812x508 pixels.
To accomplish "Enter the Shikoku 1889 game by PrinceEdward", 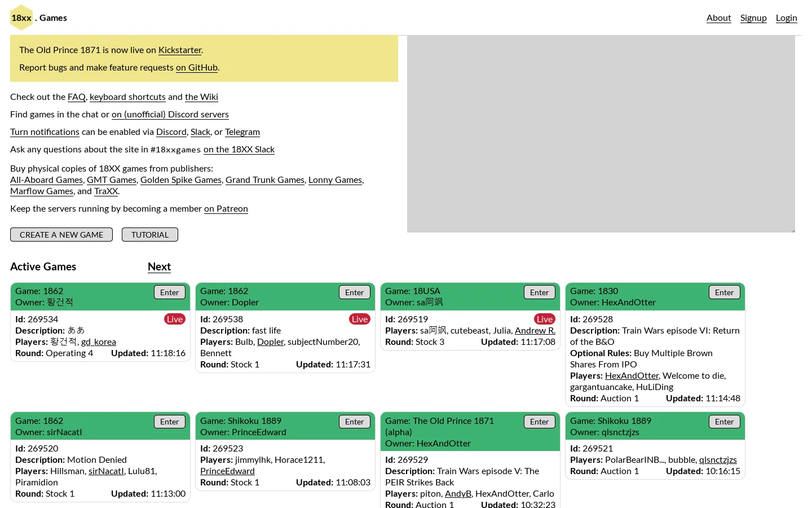I will click(x=355, y=422).
